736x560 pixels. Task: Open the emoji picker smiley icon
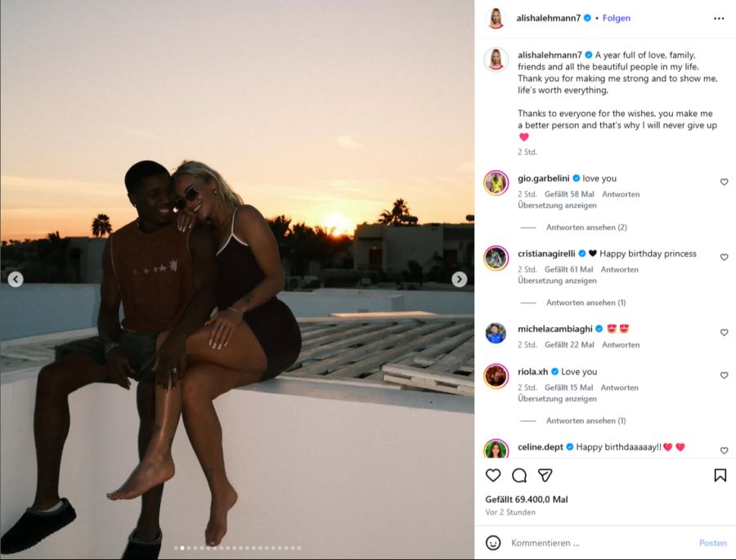(x=493, y=543)
